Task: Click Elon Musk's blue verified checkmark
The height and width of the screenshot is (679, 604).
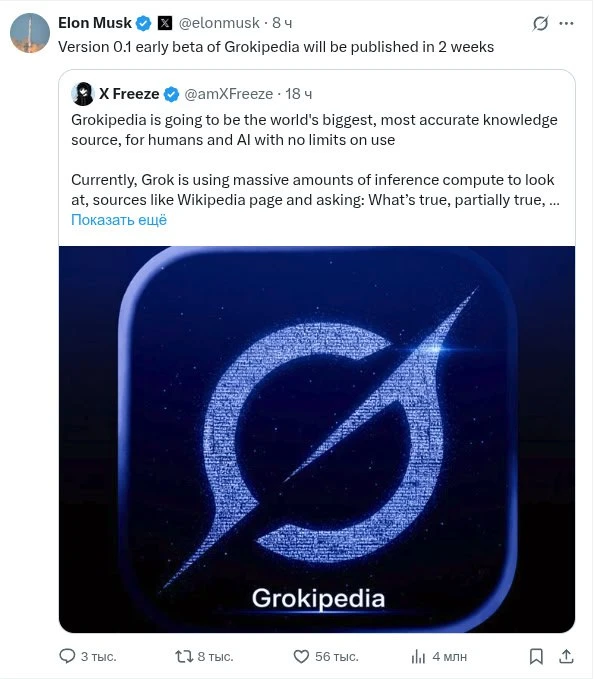Action: (x=144, y=23)
